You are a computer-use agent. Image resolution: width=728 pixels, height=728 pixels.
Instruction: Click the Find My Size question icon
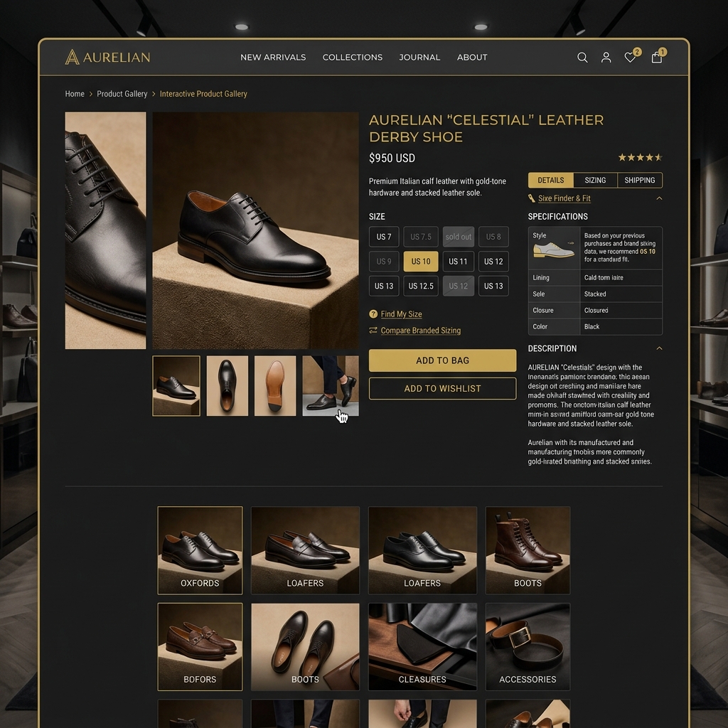click(x=373, y=314)
